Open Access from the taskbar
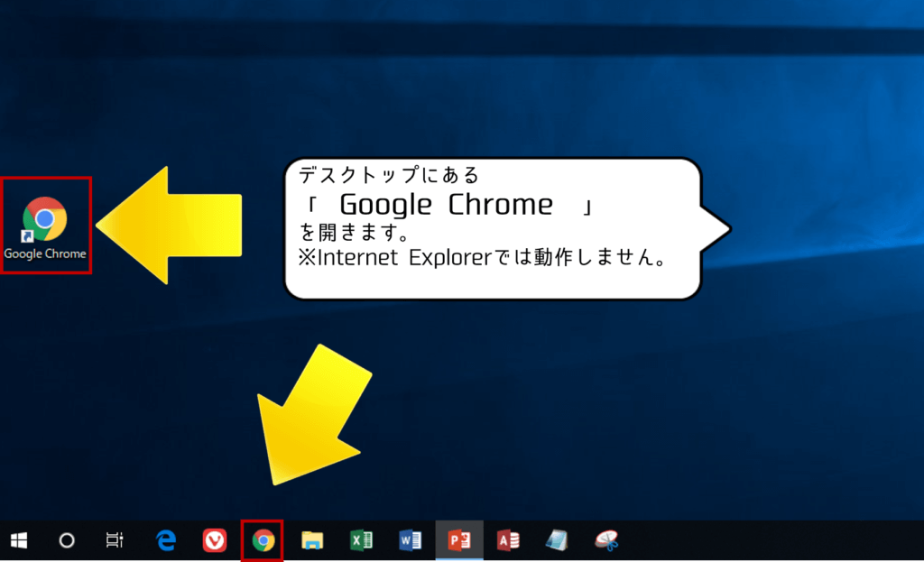 point(508,540)
